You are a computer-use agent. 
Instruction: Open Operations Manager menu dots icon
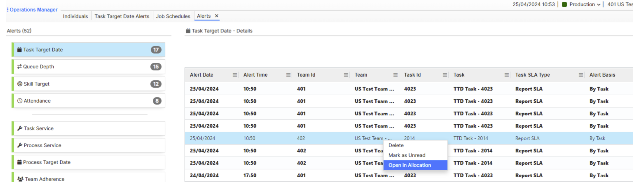click(7, 10)
